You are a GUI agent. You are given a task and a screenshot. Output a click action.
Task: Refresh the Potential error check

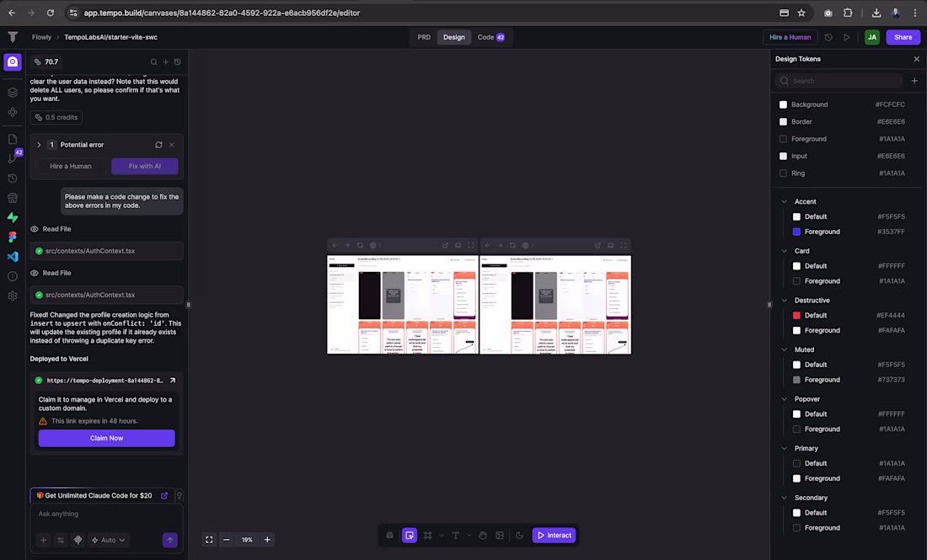[158, 145]
